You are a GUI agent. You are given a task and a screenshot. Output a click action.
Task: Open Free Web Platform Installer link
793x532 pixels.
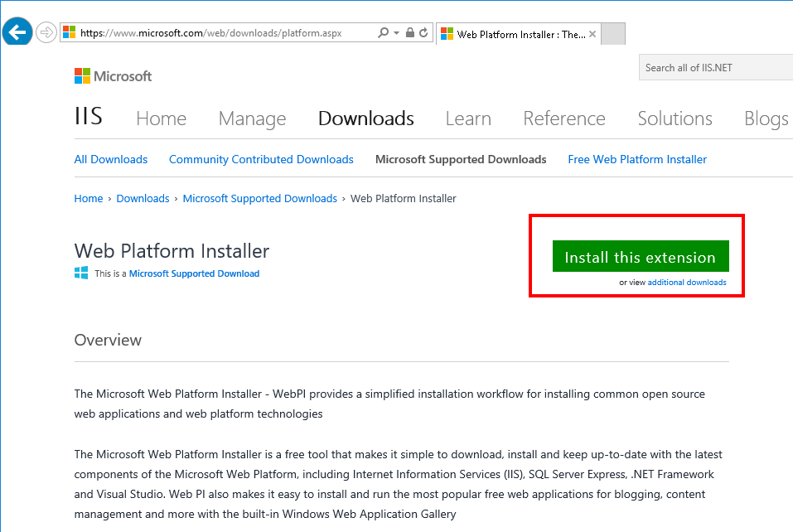pos(637,159)
